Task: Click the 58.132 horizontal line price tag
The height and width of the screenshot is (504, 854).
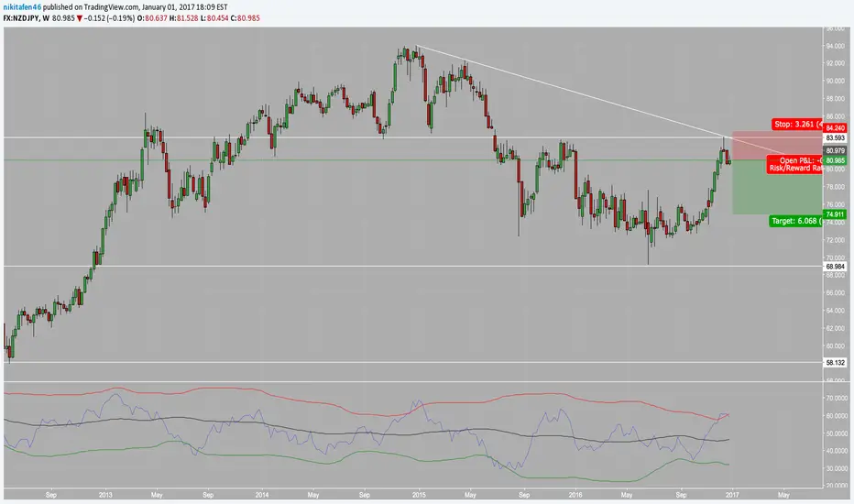Action: click(835, 362)
